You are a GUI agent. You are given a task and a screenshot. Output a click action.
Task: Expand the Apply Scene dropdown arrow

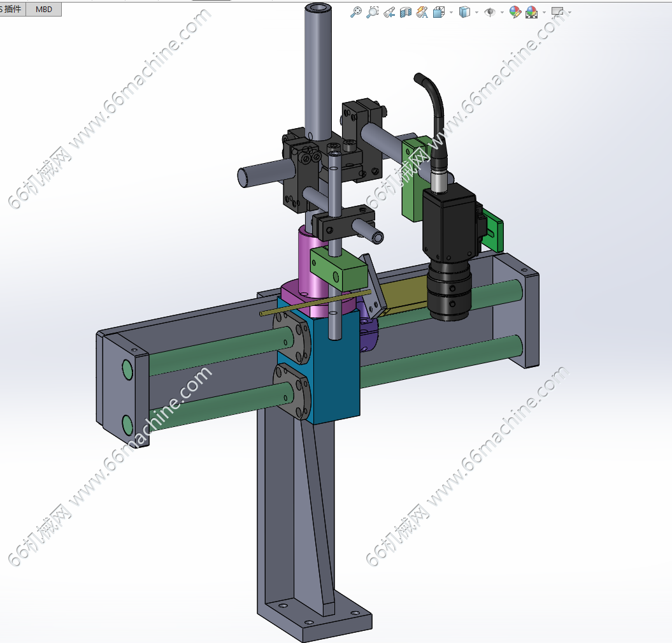coord(544,13)
